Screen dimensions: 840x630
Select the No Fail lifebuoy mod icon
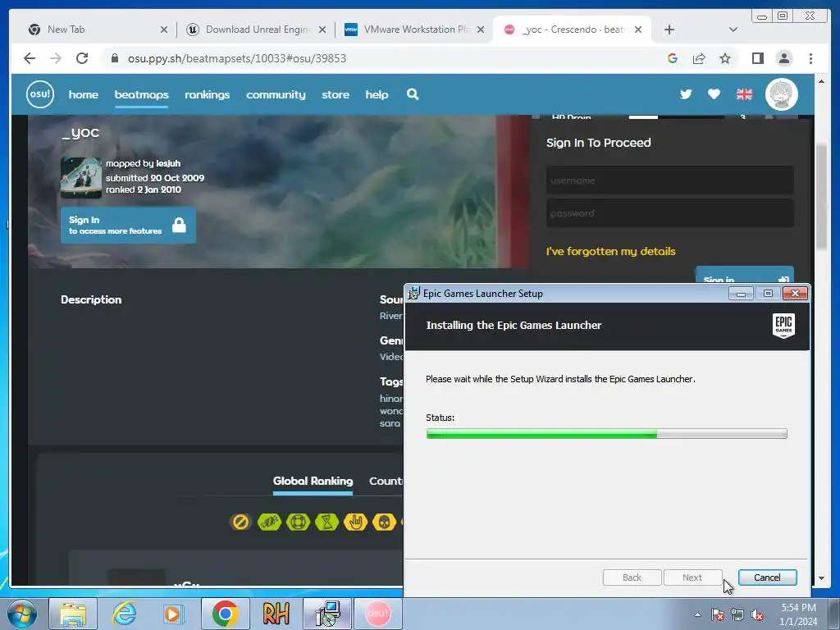[298, 521]
